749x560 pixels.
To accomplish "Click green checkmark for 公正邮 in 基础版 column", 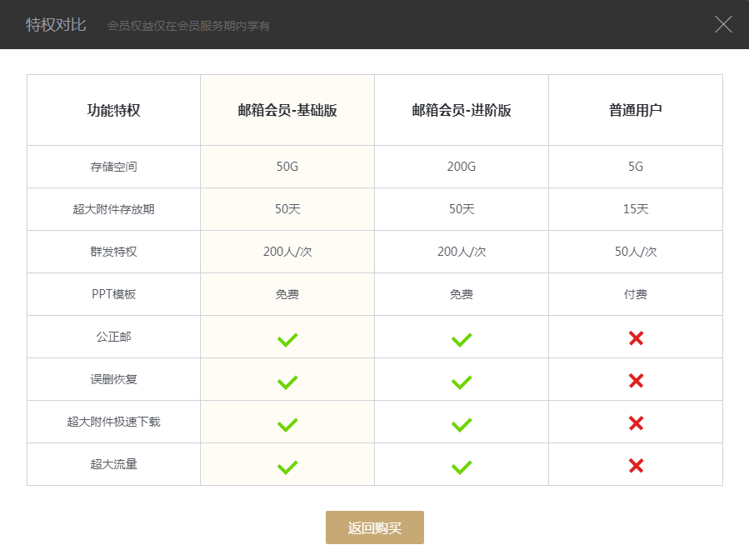I will coord(287,339).
